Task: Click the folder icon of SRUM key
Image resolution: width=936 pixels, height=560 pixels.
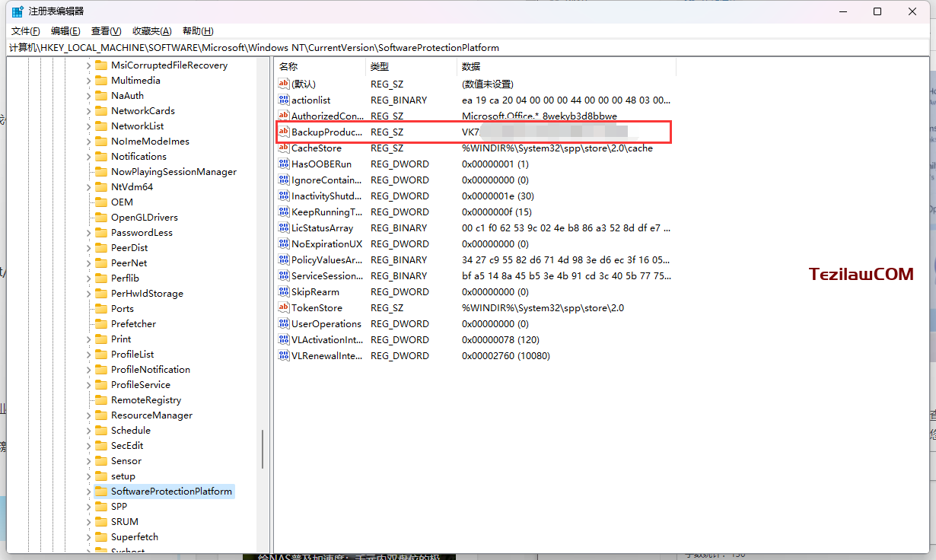Action: 100,521
